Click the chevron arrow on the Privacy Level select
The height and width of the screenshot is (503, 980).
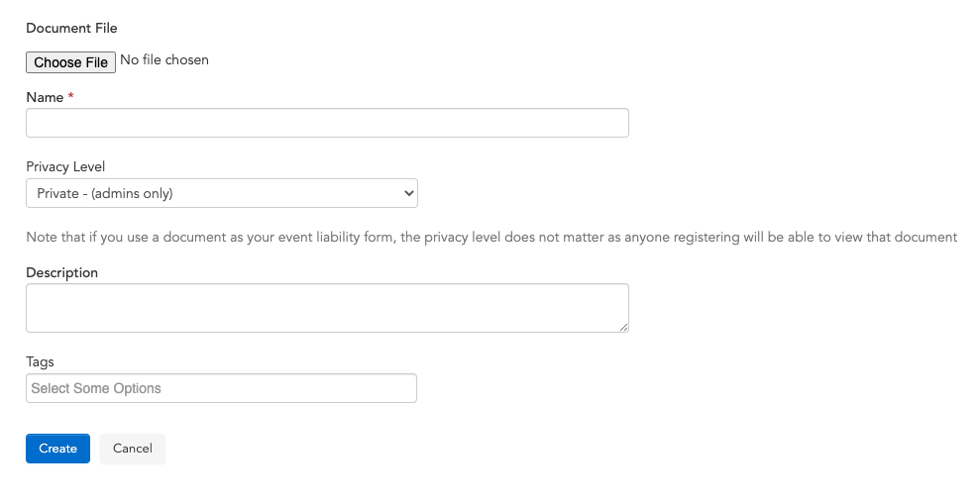coord(409,193)
